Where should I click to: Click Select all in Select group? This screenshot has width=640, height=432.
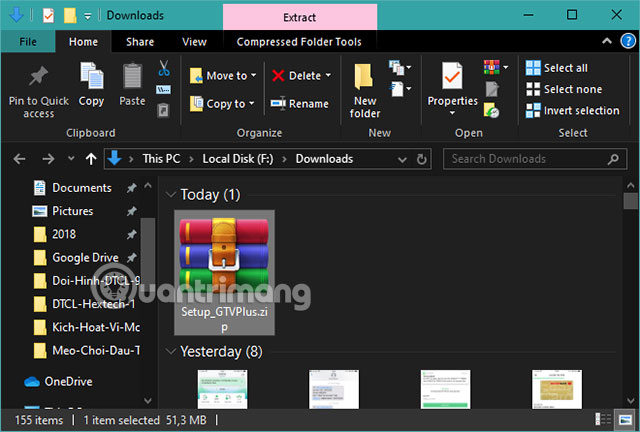564,68
